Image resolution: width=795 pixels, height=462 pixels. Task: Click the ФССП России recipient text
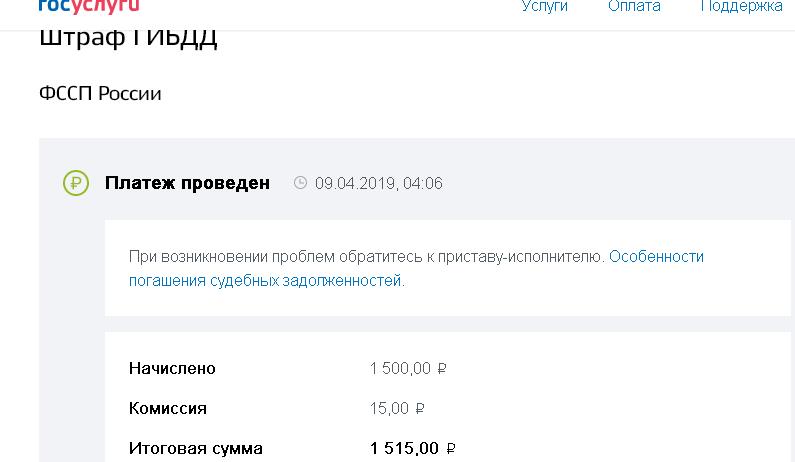(100, 94)
